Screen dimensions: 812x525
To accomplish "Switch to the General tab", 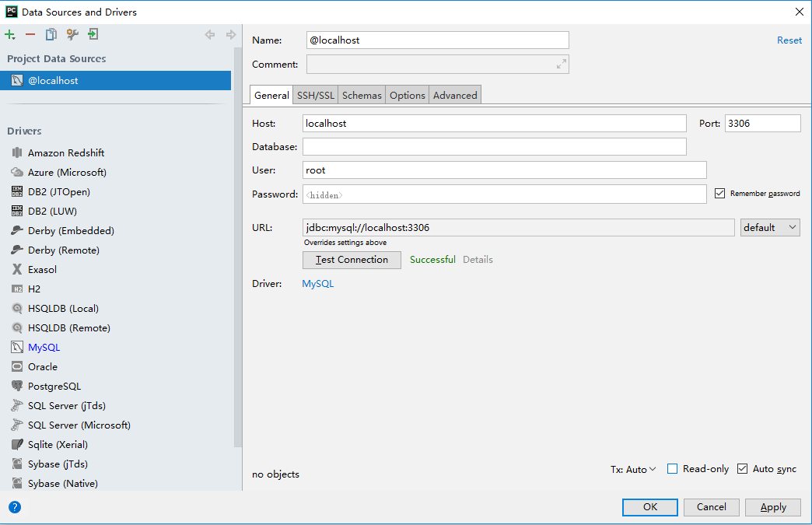I will pos(271,95).
